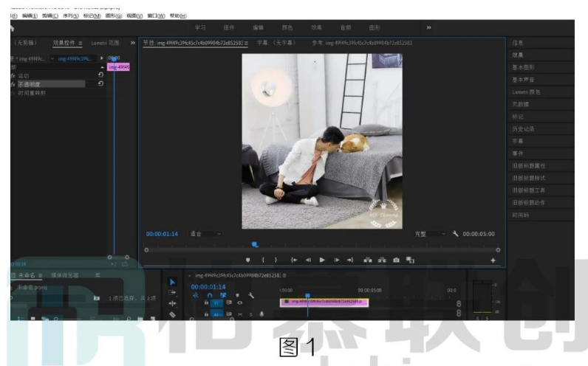The height and width of the screenshot is (366, 588).
Task: Open the 基本图形 panel
Action: pyautogui.click(x=523, y=67)
